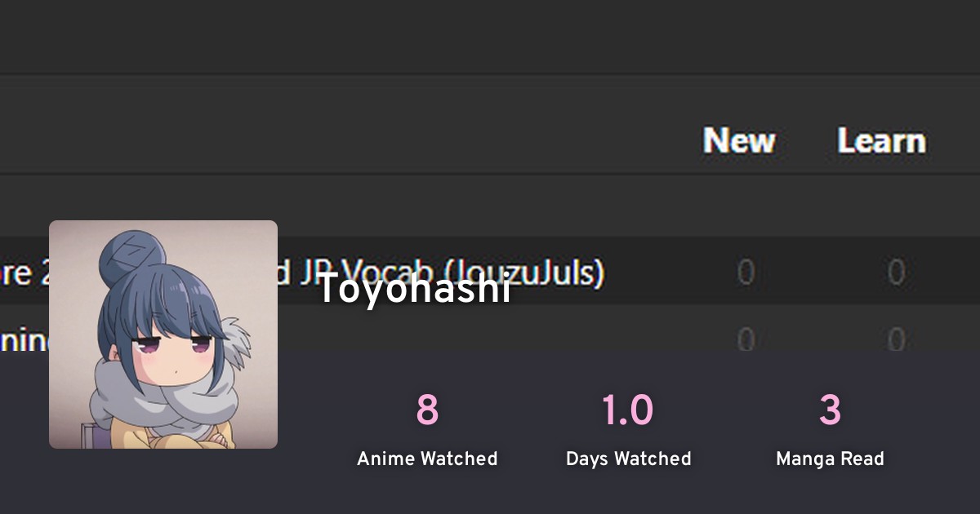Select the Anime Watched label
This screenshot has width=980, height=514.
point(427,459)
